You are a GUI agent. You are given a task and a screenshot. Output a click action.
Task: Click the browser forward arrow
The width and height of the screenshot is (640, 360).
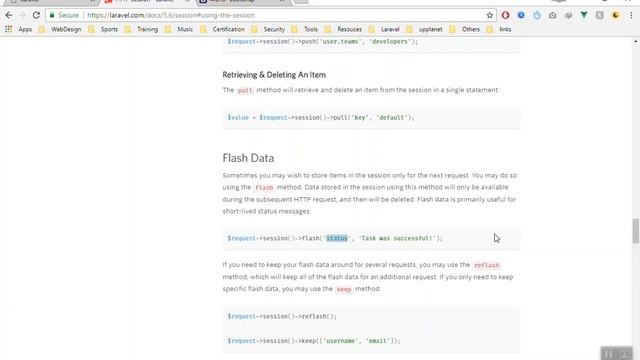(22, 15)
